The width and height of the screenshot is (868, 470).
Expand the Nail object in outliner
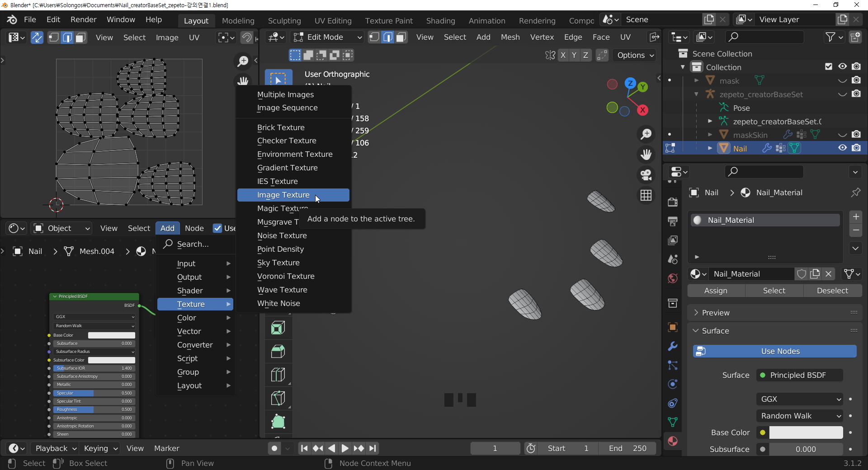710,148
